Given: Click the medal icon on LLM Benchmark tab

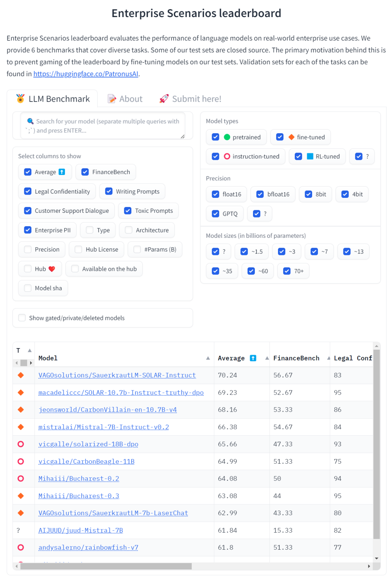Looking at the screenshot, I should (x=20, y=98).
